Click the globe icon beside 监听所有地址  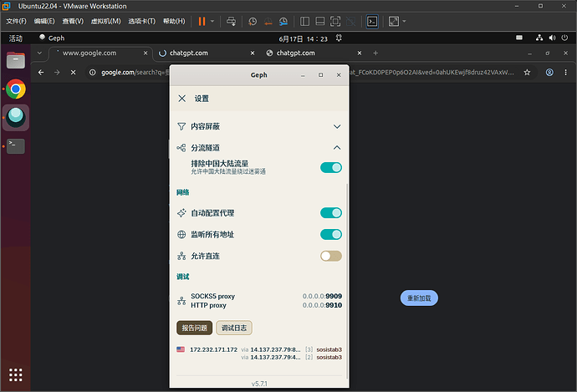point(181,235)
